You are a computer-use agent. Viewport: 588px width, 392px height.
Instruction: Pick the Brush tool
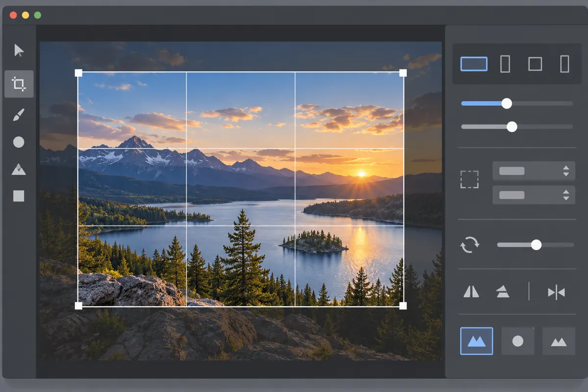(x=19, y=115)
